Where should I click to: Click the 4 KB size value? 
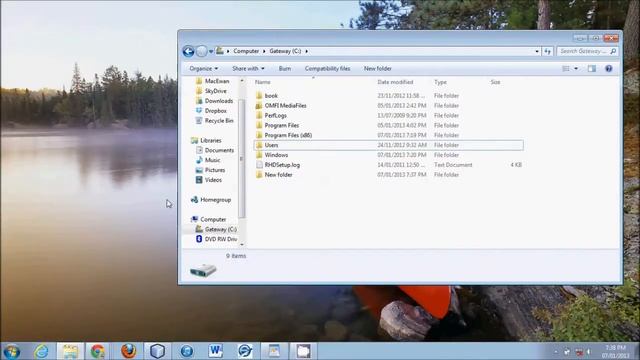click(516, 165)
